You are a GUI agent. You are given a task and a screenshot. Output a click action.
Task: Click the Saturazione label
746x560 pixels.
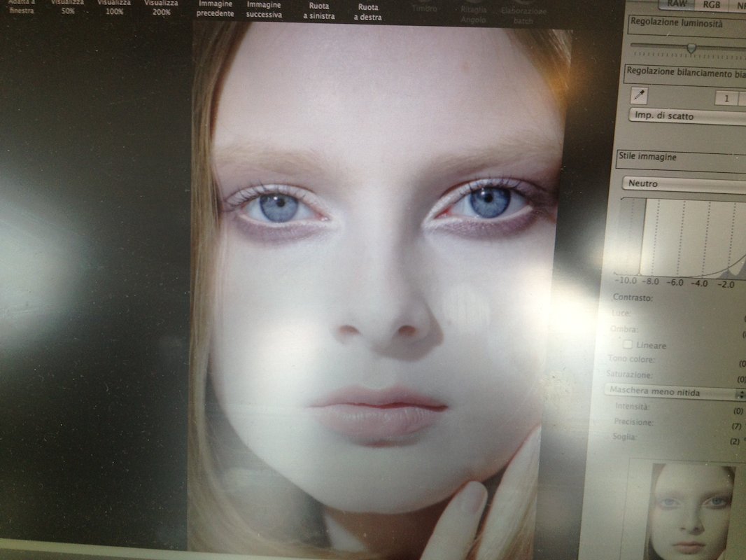629,374
